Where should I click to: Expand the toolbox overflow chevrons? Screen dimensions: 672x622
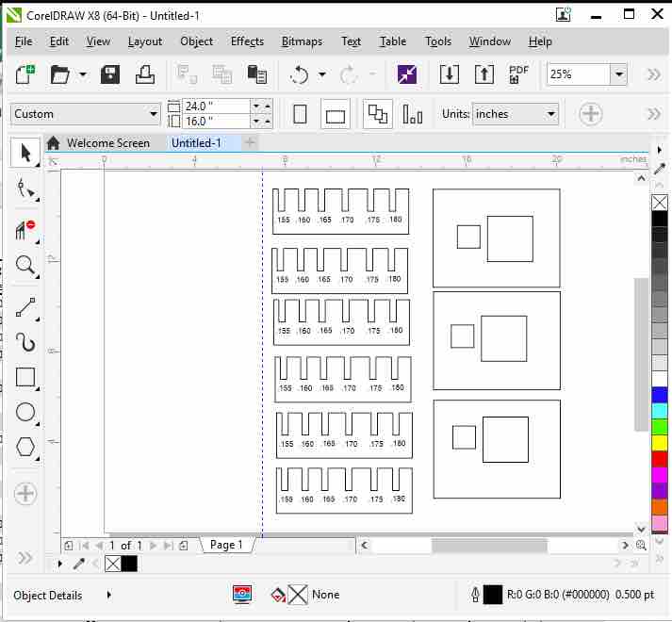point(25,558)
